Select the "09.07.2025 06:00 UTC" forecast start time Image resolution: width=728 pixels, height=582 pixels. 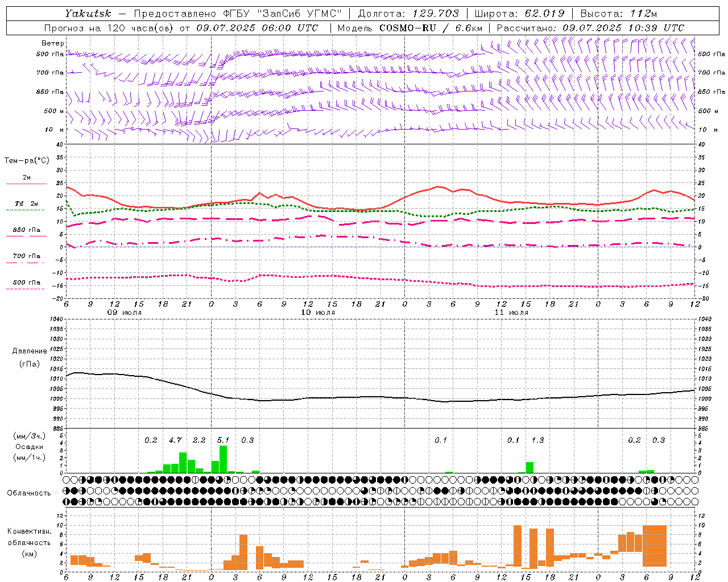point(257,28)
